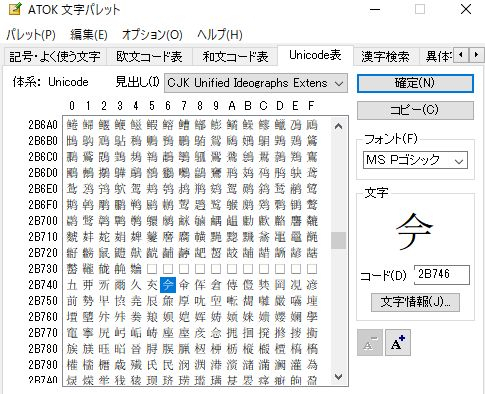Click scrollbar up arrow in character grid

click(x=338, y=126)
